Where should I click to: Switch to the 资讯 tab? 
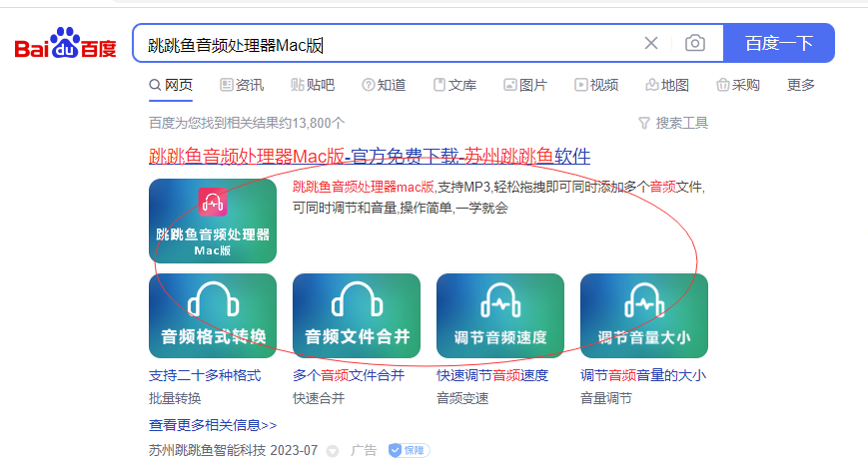pos(242,85)
